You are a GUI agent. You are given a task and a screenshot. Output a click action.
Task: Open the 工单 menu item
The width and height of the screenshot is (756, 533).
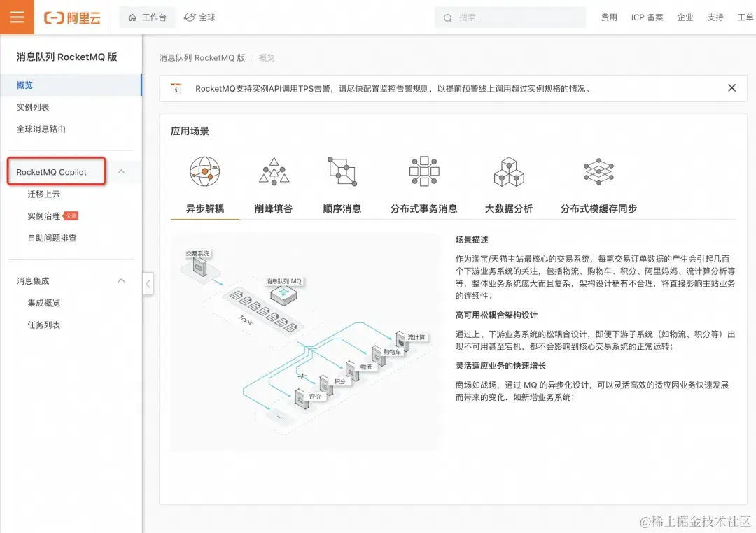(746, 17)
